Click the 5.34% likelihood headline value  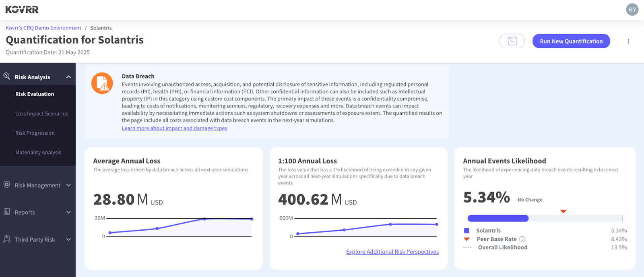(487, 197)
